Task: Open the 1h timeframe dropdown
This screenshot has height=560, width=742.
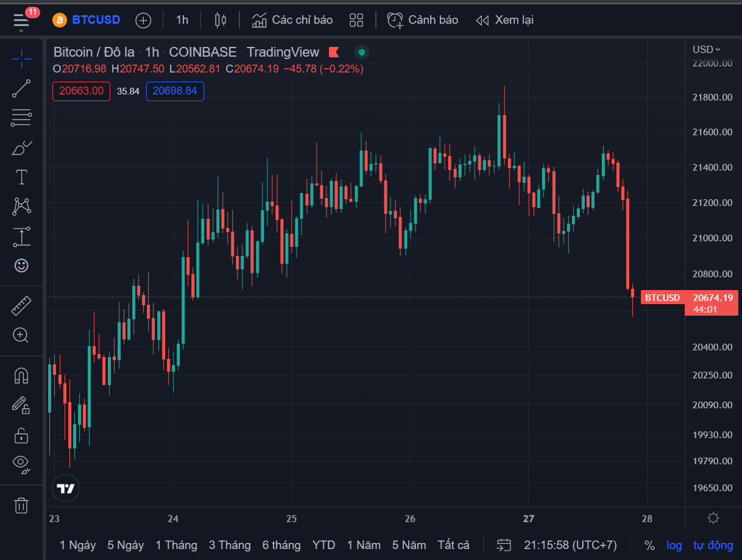Action: 182,20
